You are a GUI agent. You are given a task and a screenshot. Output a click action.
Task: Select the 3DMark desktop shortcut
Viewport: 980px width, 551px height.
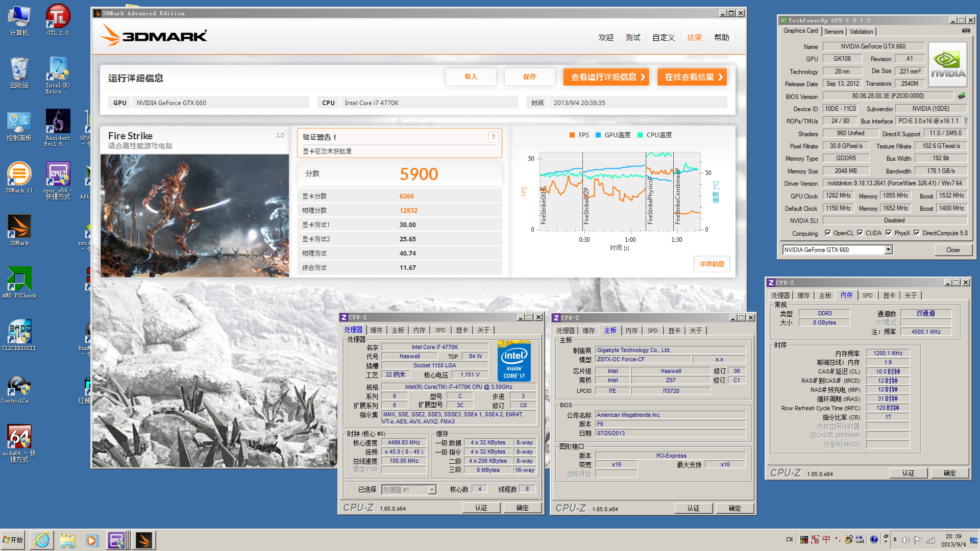click(19, 230)
